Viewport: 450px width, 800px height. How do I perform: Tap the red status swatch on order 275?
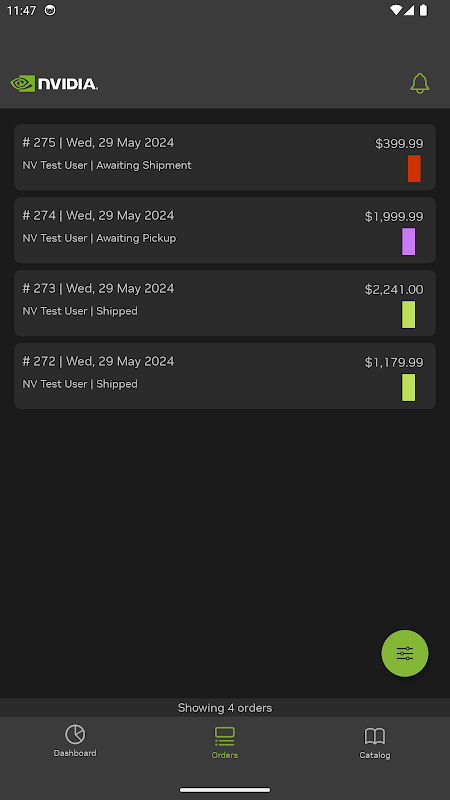click(x=414, y=168)
